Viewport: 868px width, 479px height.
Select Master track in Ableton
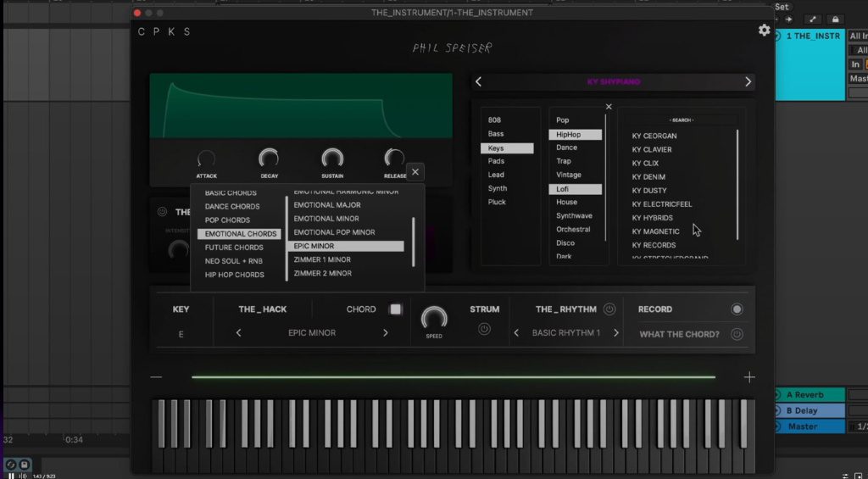click(810, 426)
